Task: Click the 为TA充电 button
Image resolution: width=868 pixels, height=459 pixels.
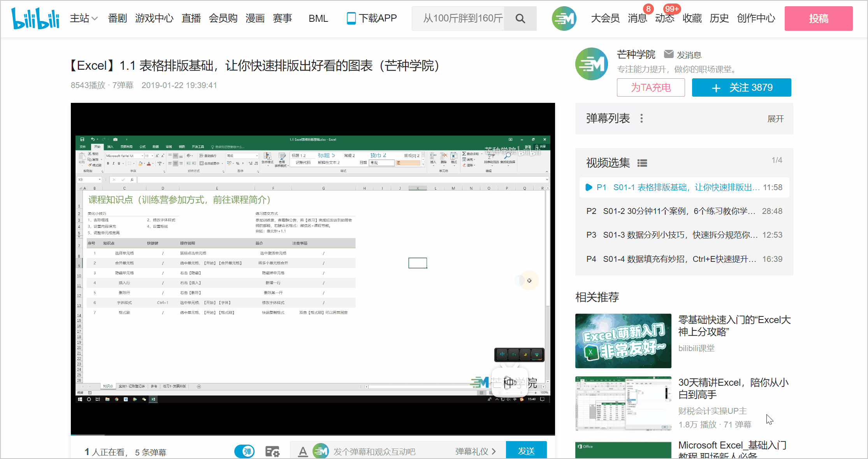Action: 651,87
